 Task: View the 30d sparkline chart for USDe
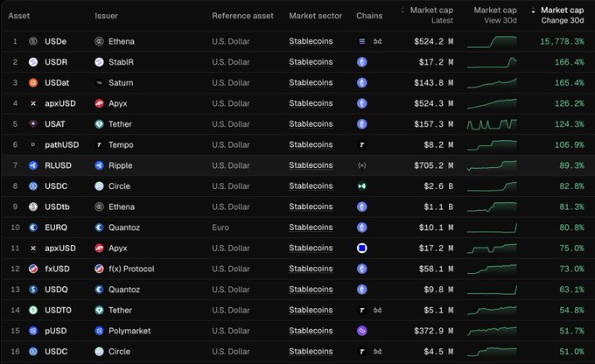tap(492, 42)
